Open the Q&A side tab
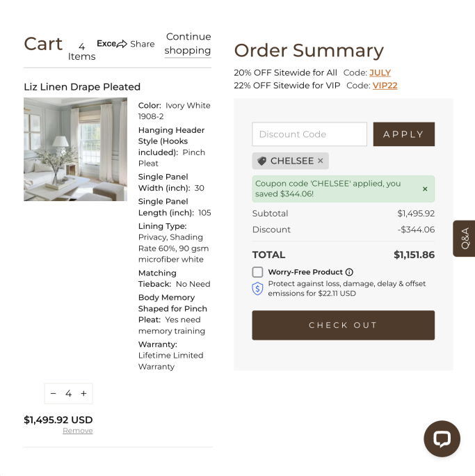 point(464,239)
